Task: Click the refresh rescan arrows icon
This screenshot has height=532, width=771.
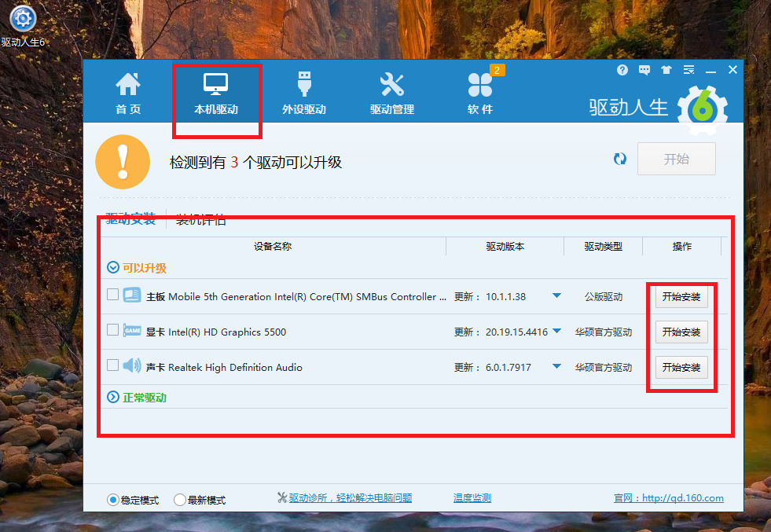Action: click(620, 159)
